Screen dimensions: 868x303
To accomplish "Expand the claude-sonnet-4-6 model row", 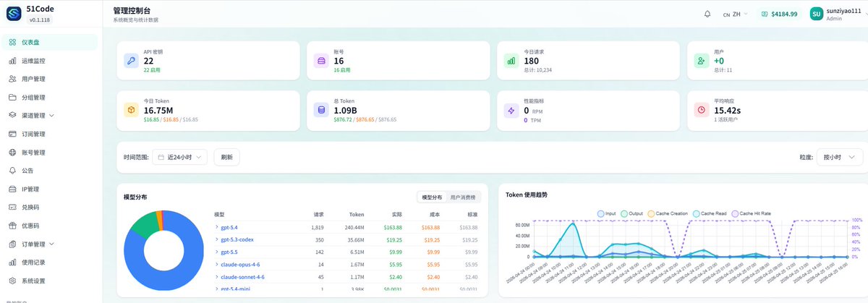I will [347, 277].
